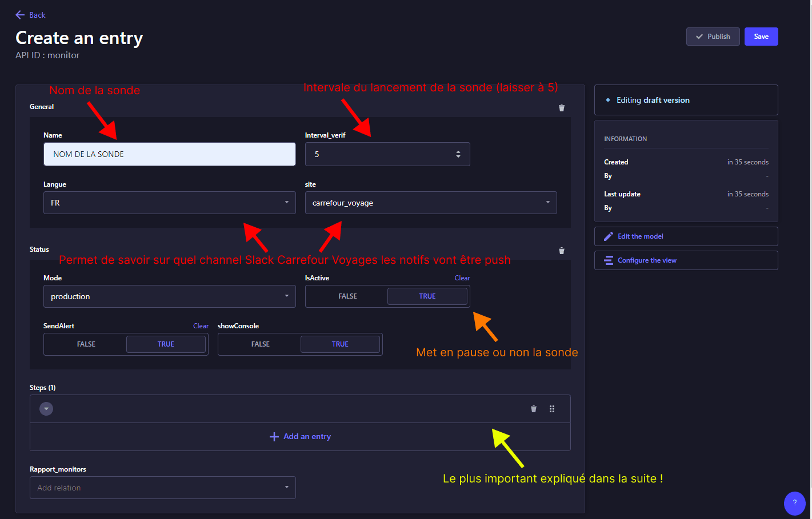Remove the Steps entry using trash icon
812x519 pixels.
[x=533, y=409]
